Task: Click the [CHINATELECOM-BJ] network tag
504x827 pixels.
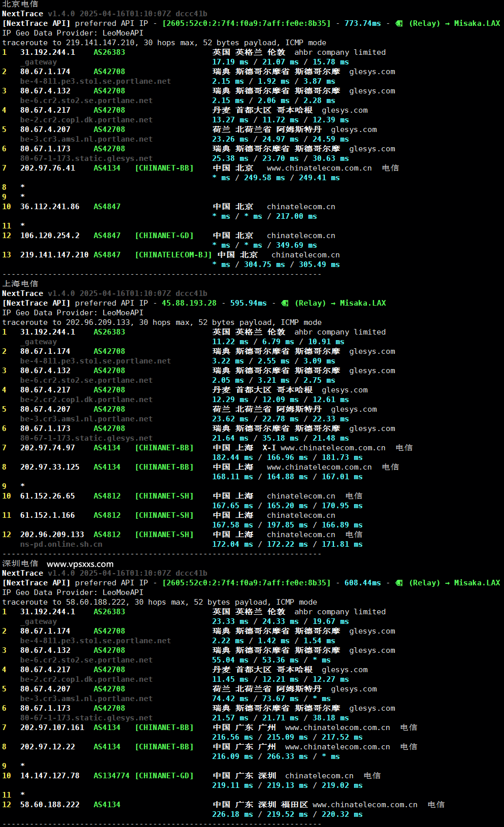Action: click(174, 255)
